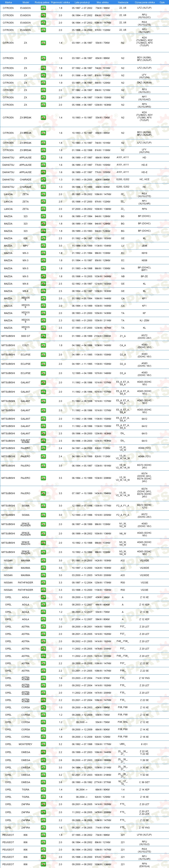
Task: Click body code UBS_
Action: 123,744
